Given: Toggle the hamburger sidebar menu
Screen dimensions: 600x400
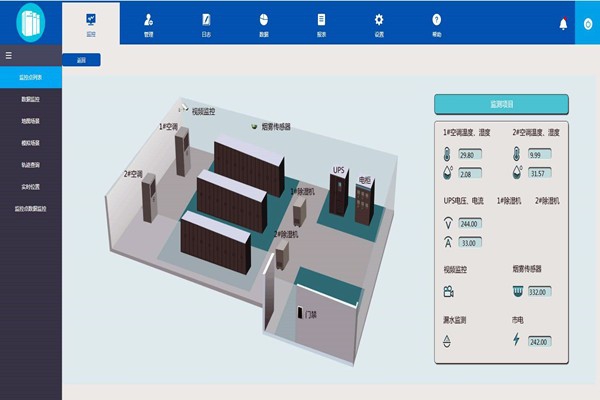Looking at the screenshot, I should point(8,57).
